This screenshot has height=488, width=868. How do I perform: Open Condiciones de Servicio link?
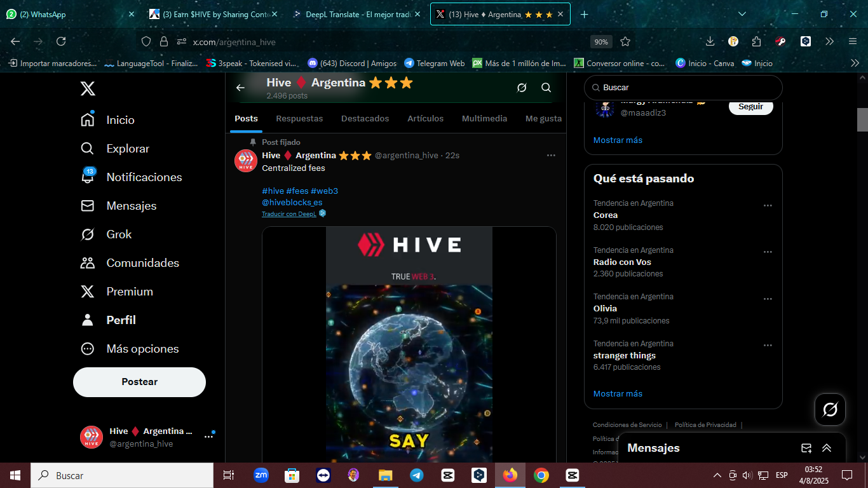627,425
